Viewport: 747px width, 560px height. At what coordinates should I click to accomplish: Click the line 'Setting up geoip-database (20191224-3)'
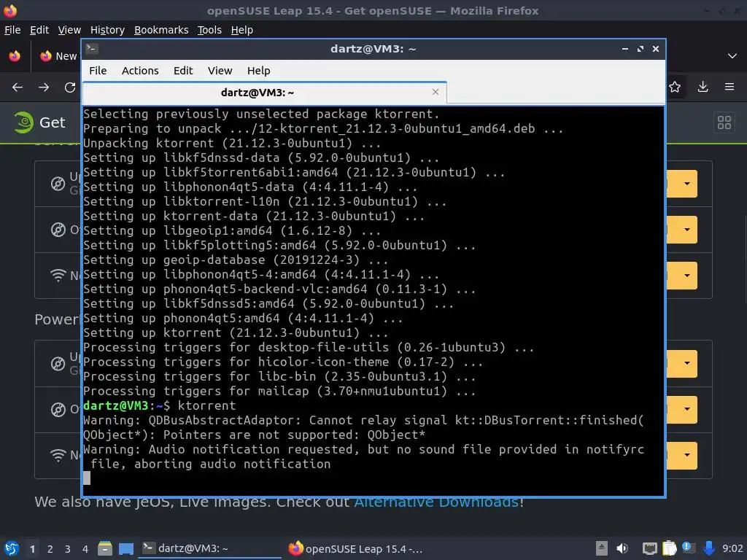tap(236, 260)
